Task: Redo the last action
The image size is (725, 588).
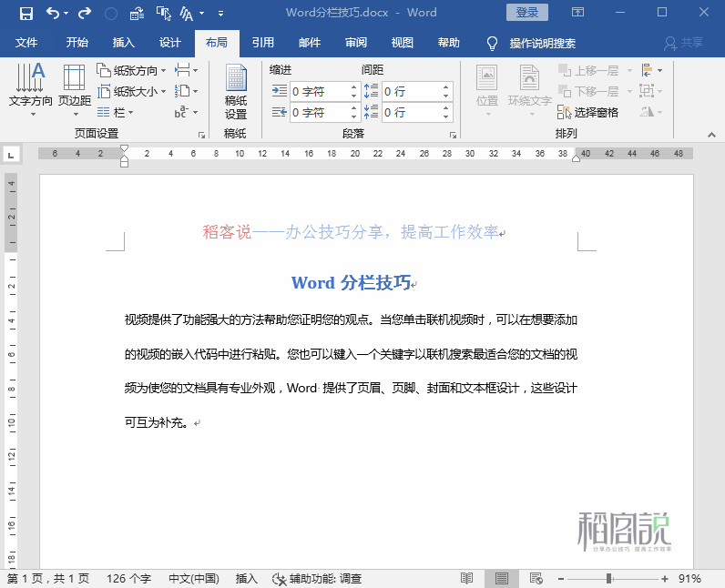Action: (x=84, y=13)
